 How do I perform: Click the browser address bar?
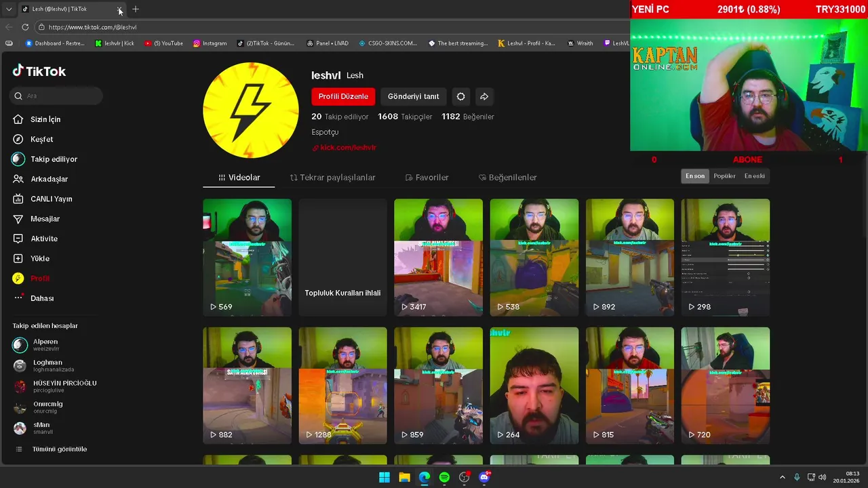[332, 27]
